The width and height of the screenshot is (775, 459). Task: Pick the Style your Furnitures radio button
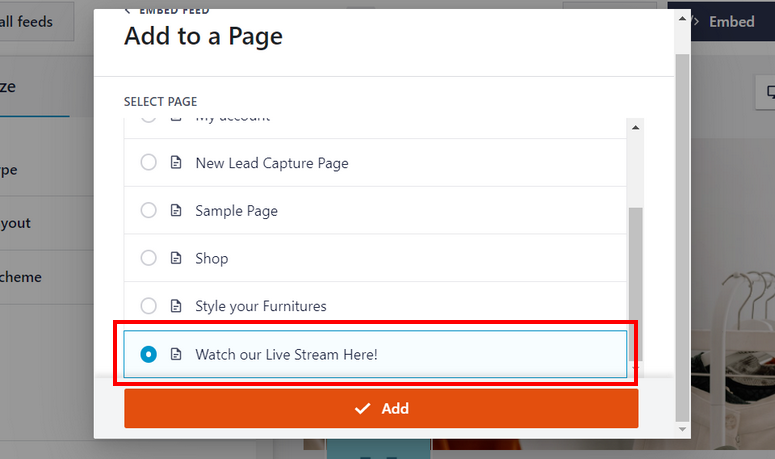tap(149, 306)
